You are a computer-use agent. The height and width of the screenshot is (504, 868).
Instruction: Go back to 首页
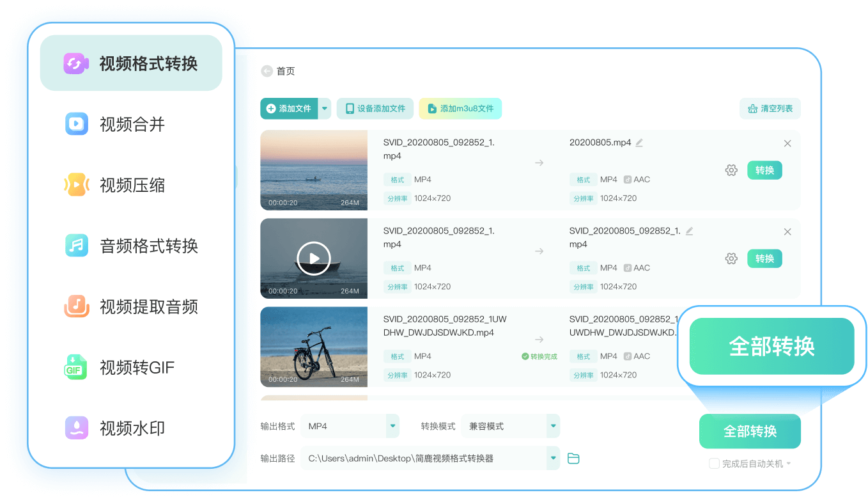coord(277,71)
